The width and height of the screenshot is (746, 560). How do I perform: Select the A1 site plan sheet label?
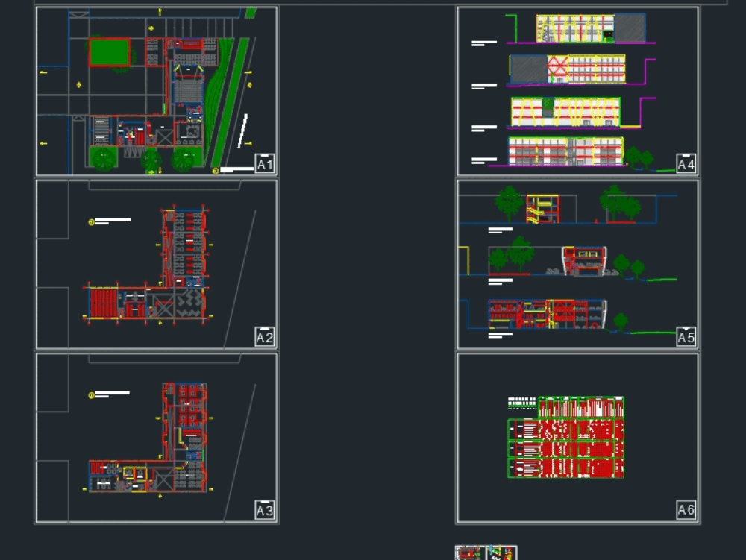(x=265, y=162)
